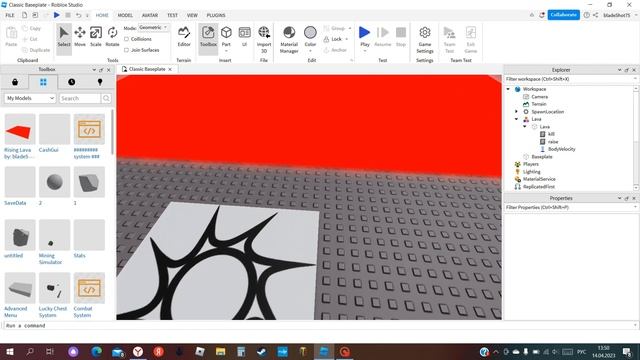Open Toolbox Inventory tab (bag icon)
The image size is (640, 360).
[15, 82]
